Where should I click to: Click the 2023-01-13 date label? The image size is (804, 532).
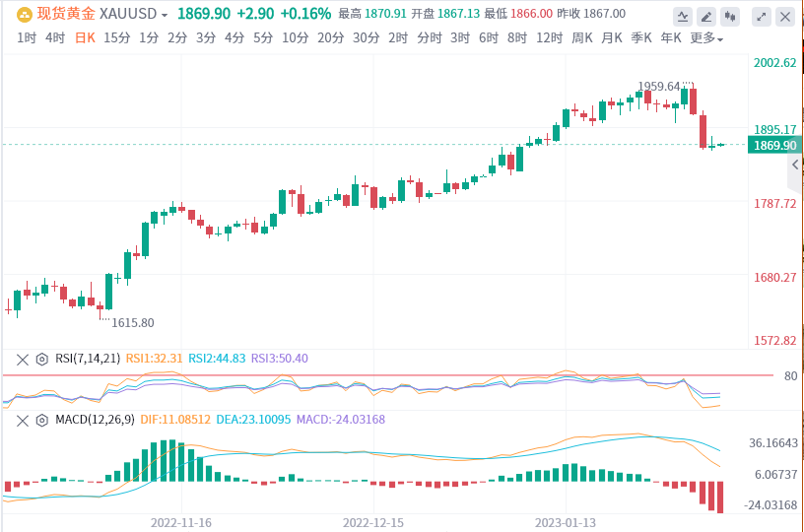click(566, 523)
